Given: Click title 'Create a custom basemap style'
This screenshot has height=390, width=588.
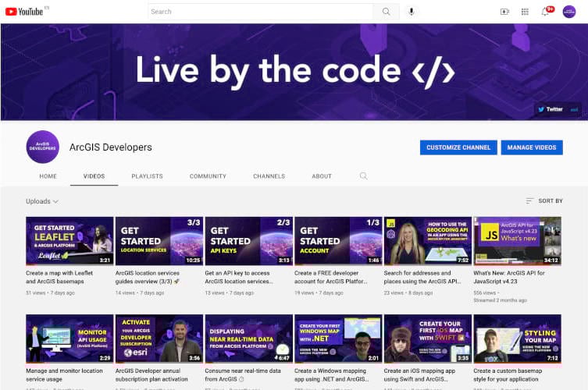Looking at the screenshot, I should pyautogui.click(x=508, y=375).
